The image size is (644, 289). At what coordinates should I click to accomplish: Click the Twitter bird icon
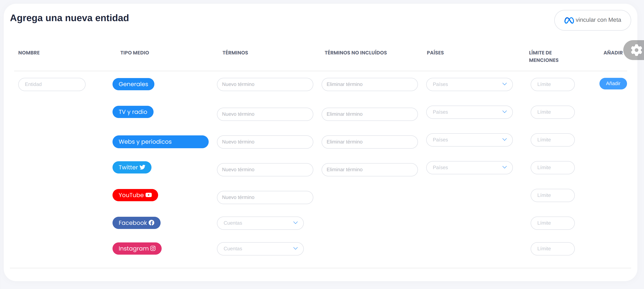[143, 167]
